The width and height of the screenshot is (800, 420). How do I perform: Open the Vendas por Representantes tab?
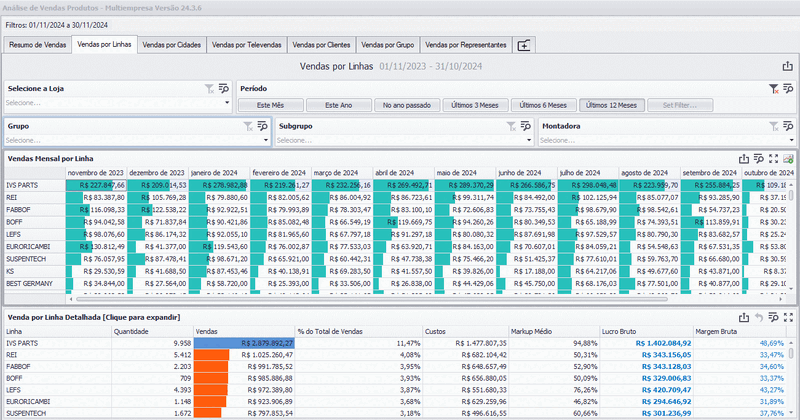[x=466, y=45]
